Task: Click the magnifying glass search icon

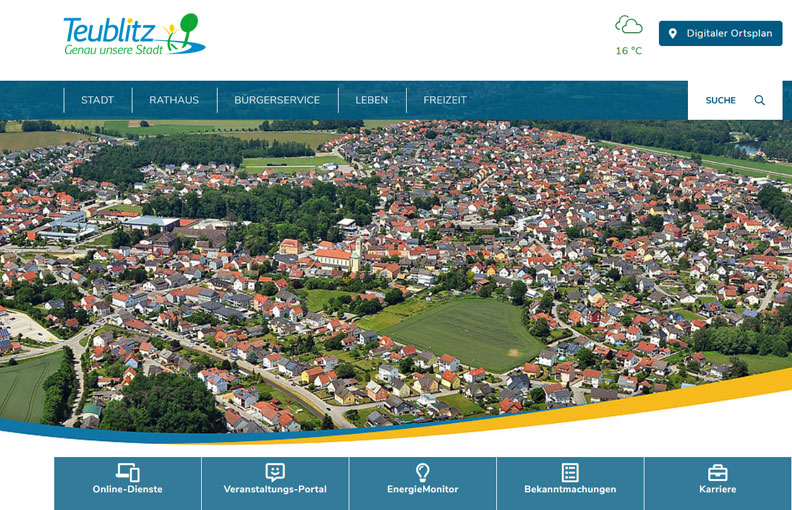Action: 759,101
